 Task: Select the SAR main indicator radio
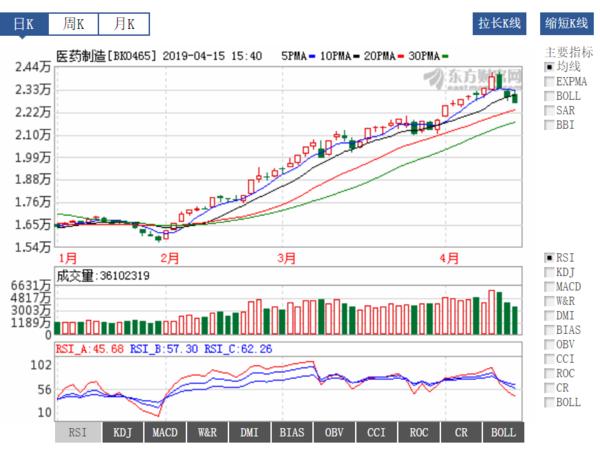(x=549, y=111)
